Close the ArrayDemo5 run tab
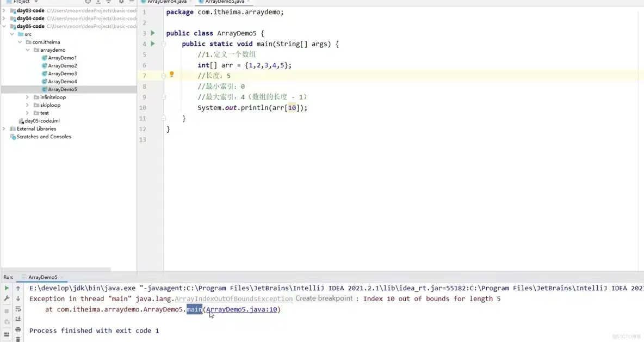 (x=61, y=277)
